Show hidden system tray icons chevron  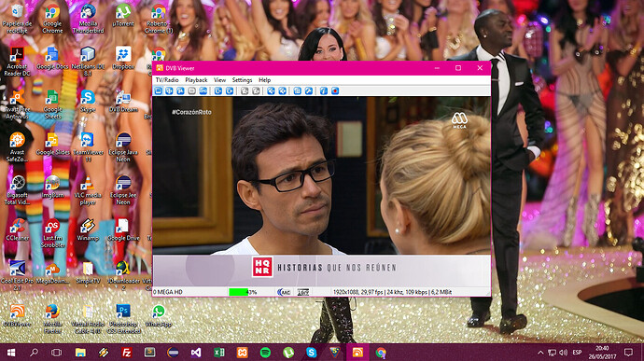click(540, 353)
